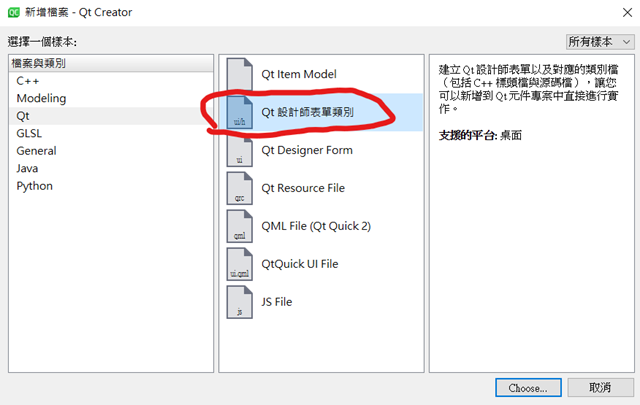Viewport: 640px width, 405px height.
Task: Select the GLSL category
Action: 111,134
